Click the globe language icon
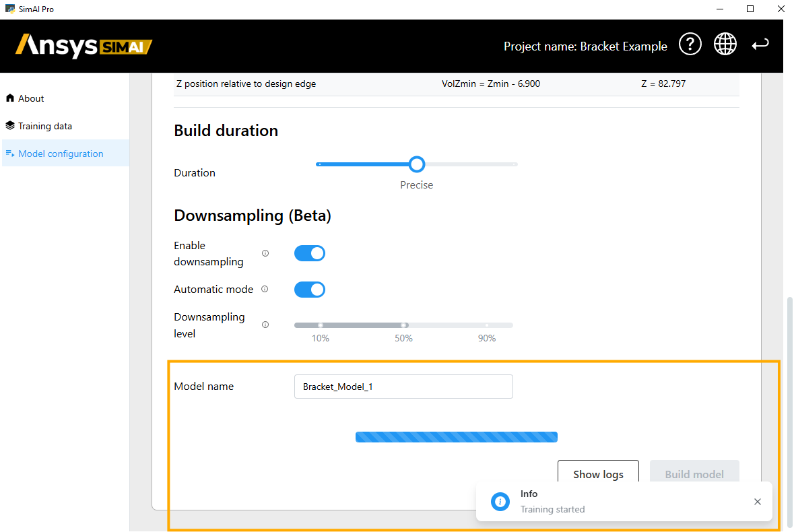Image resolution: width=794 pixels, height=532 pixels. (725, 44)
